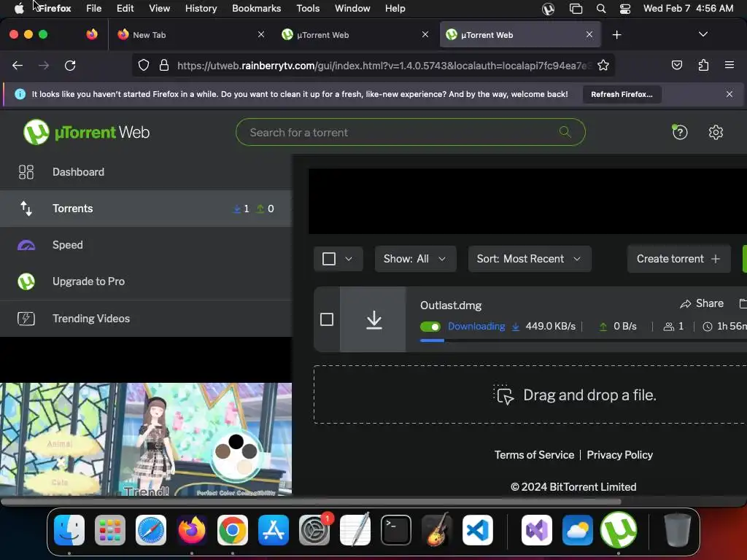Viewport: 747px width, 560px height.
Task: Toggle the Outlast.dmg downloading switch off
Action: pos(430,326)
